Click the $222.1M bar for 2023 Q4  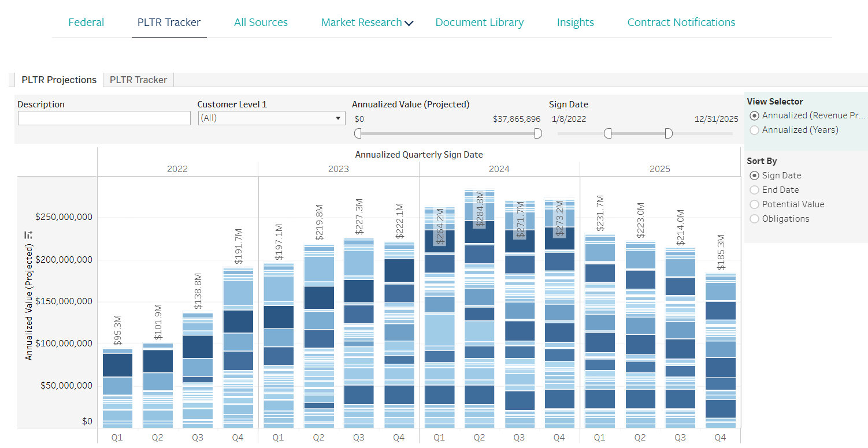coord(399,335)
